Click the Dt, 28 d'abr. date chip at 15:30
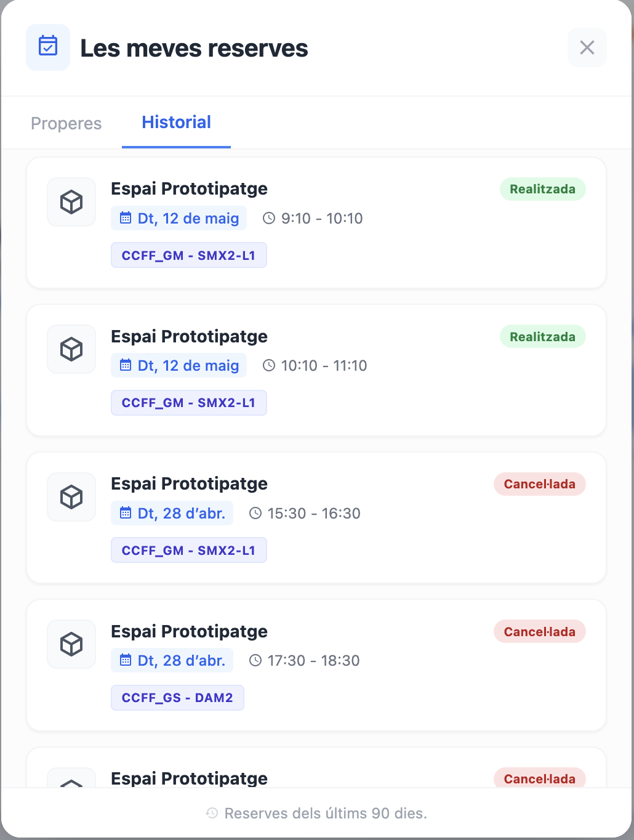This screenshot has width=634, height=840. pyautogui.click(x=172, y=513)
